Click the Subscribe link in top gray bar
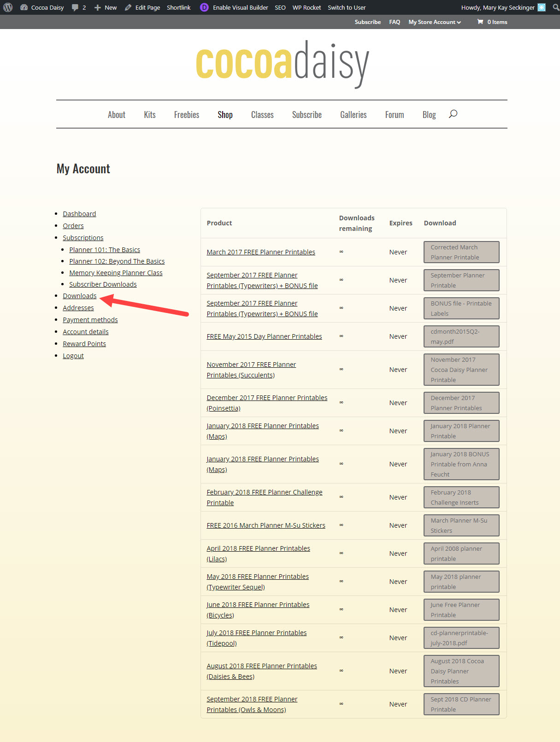Viewport: 560px width, 742px height. coord(368,22)
